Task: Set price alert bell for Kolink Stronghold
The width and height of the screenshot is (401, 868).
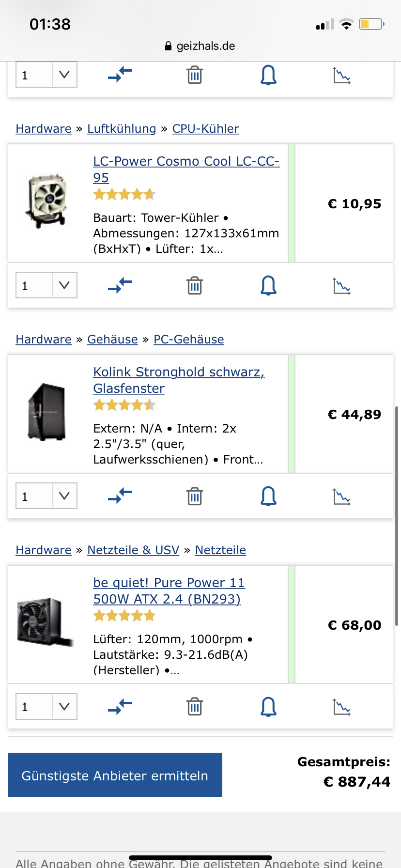Action: pyautogui.click(x=268, y=496)
